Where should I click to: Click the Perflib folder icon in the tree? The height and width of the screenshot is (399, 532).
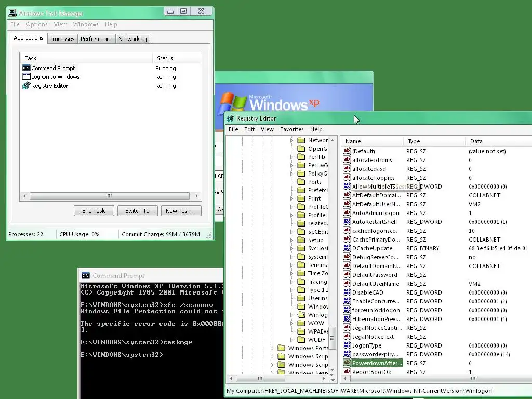point(301,157)
